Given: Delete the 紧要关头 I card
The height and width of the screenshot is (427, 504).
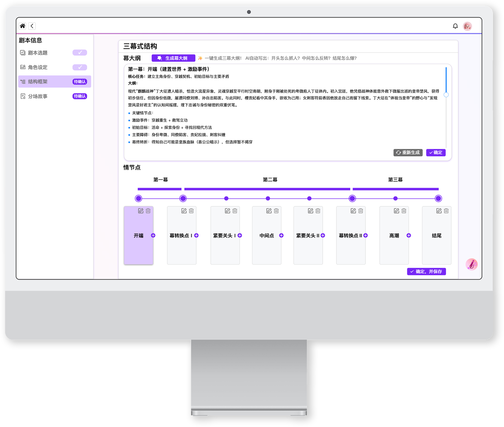Looking at the screenshot, I should click(235, 211).
